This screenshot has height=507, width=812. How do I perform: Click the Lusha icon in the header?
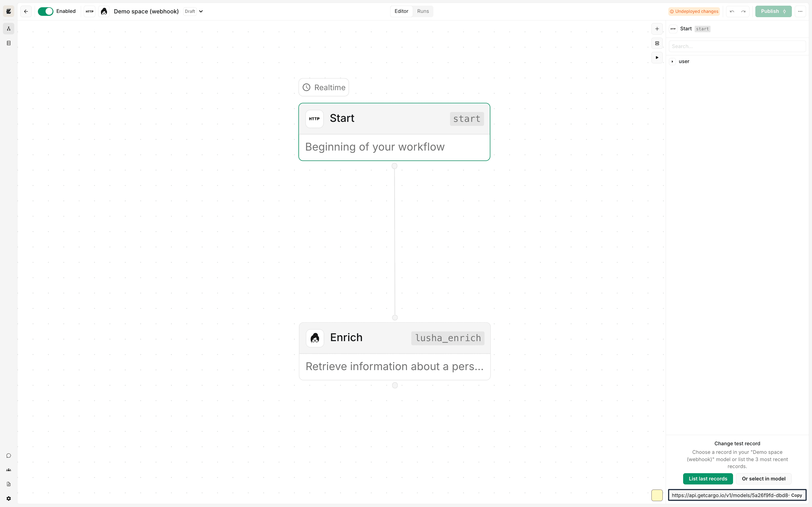click(x=104, y=11)
